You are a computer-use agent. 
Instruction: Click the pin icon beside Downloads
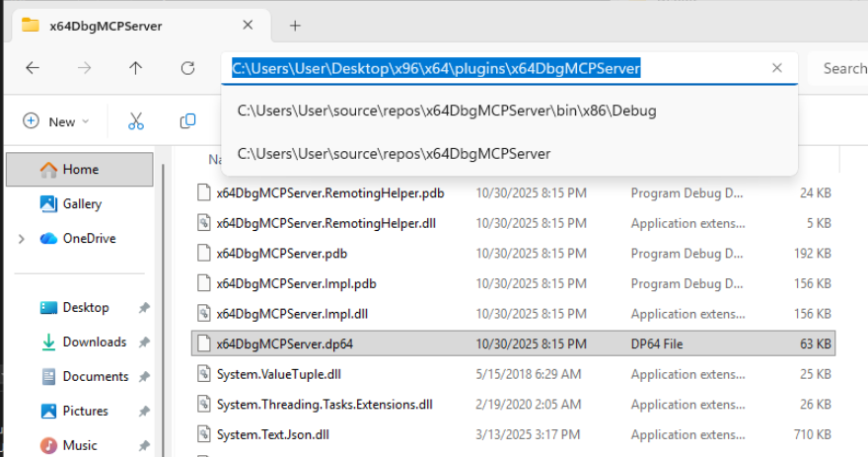[x=144, y=343]
